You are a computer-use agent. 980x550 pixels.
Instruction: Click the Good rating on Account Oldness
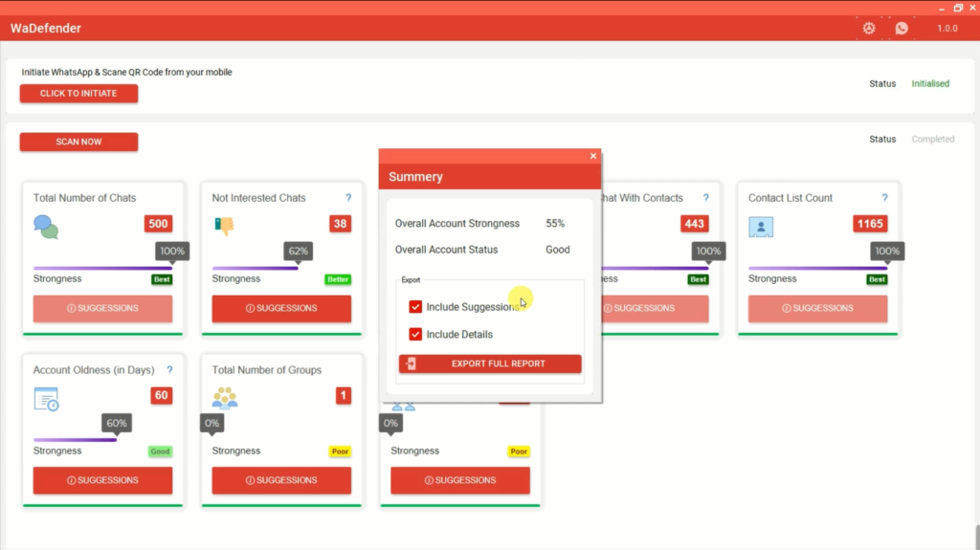pos(160,451)
